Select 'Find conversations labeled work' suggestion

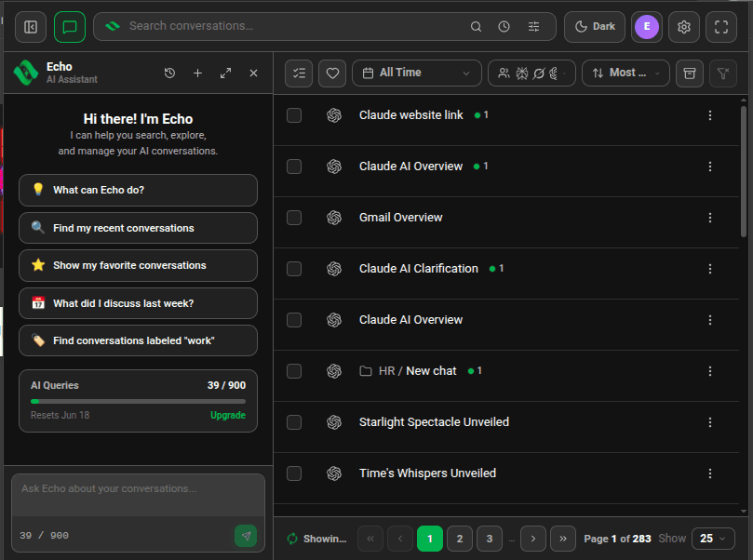(x=138, y=340)
